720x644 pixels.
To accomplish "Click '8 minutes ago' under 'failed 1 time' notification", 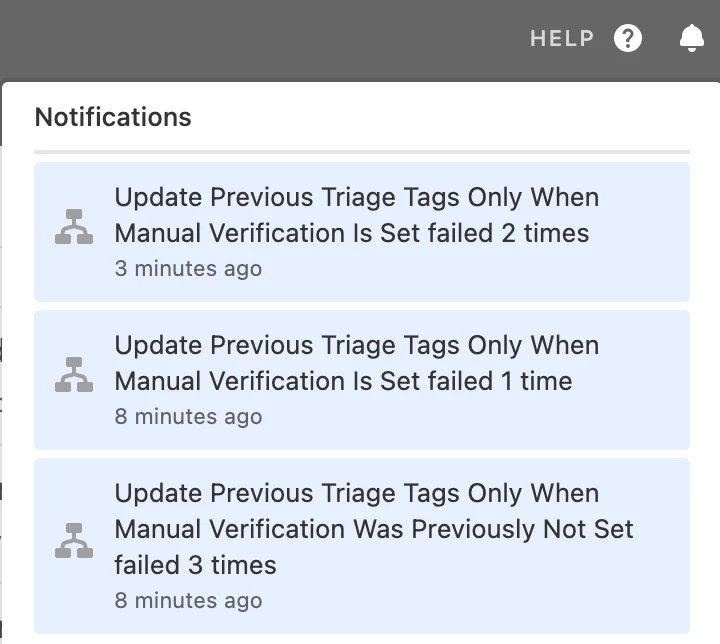I will click(x=188, y=417).
